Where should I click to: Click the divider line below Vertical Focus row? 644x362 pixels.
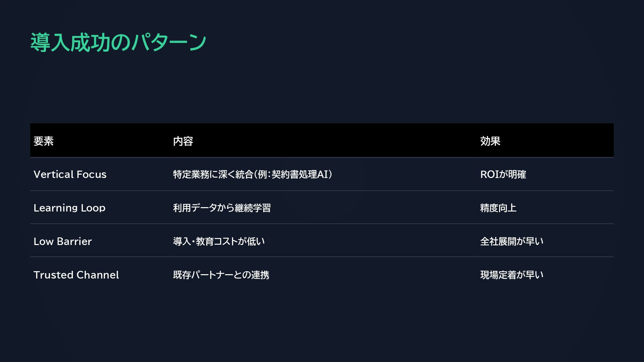click(322, 191)
